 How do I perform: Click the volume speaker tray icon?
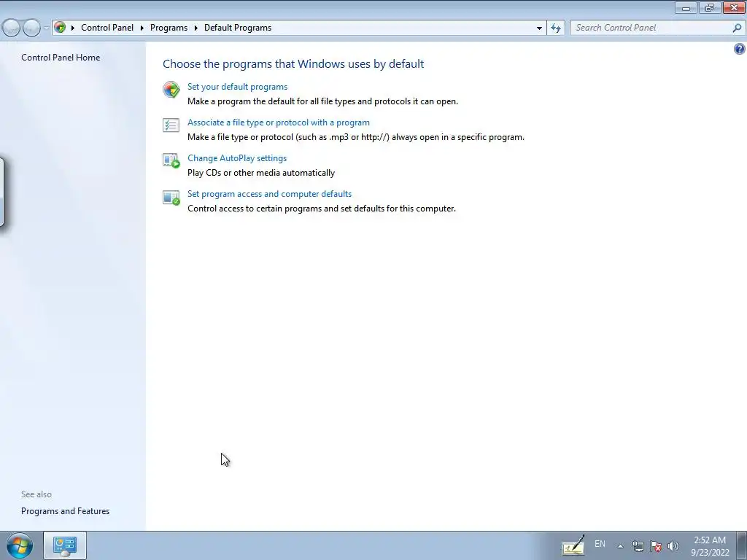[673, 546]
